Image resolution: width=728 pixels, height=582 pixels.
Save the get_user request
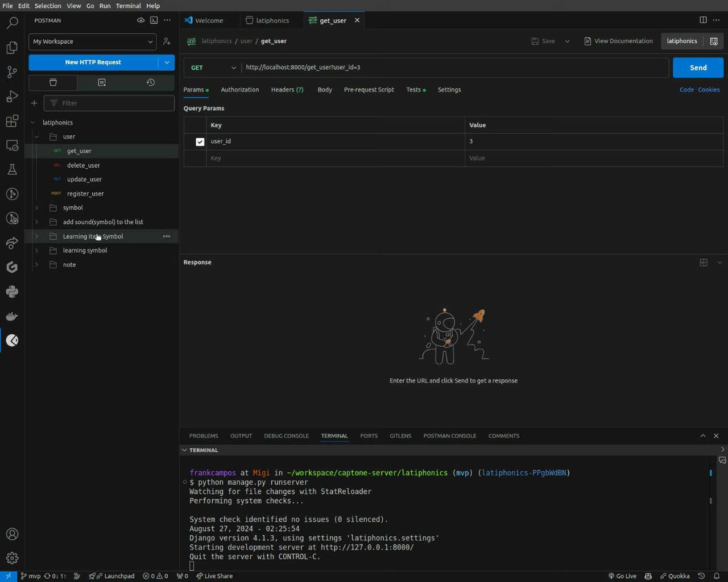tap(543, 41)
